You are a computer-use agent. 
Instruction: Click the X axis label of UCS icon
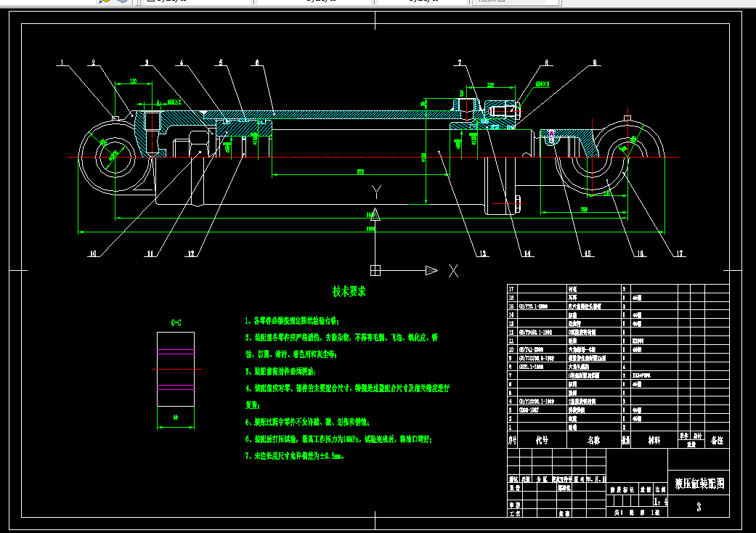[453, 271]
